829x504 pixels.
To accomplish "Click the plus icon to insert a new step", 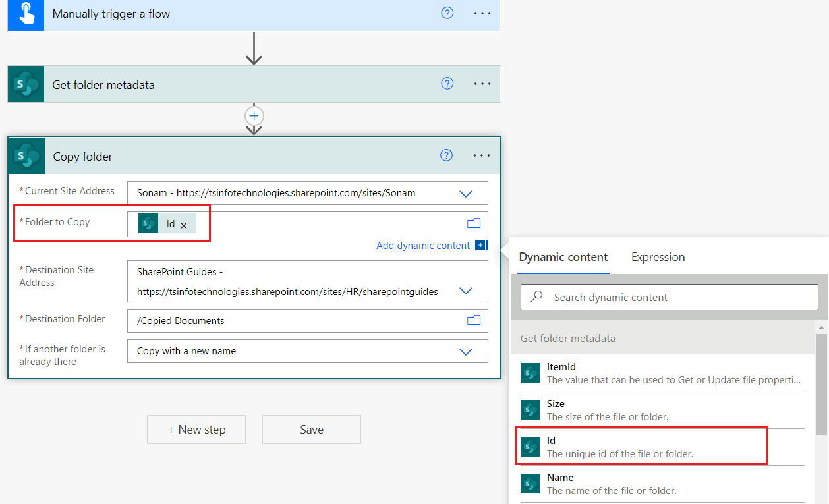I will pyautogui.click(x=254, y=116).
